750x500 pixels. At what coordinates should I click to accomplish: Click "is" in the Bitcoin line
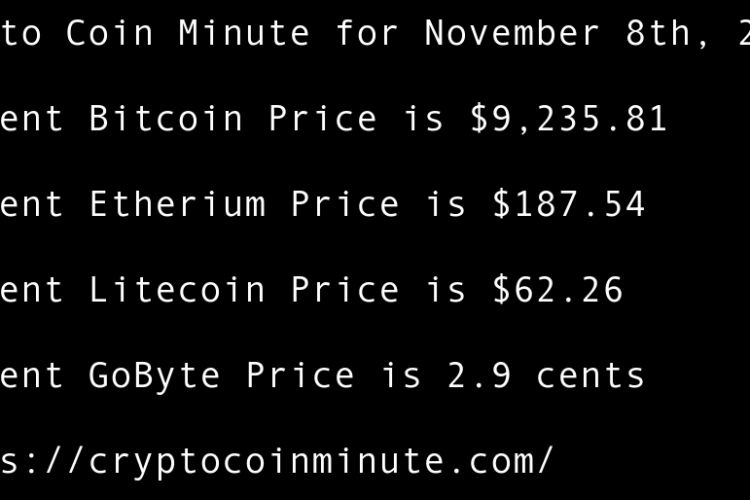coord(424,119)
